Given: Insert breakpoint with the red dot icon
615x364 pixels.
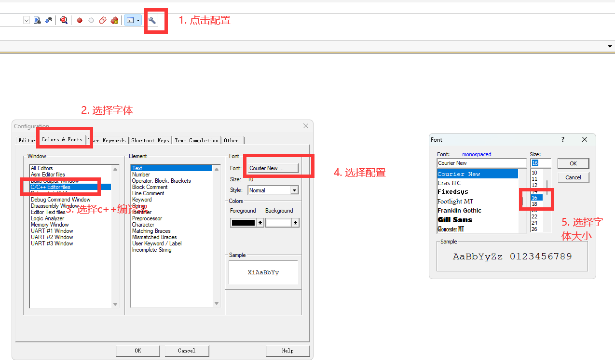Looking at the screenshot, I should [80, 20].
